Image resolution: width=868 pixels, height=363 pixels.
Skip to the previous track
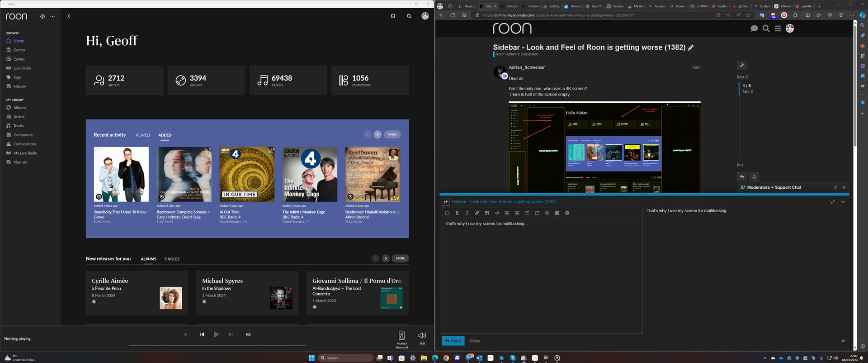pyautogui.click(x=202, y=334)
